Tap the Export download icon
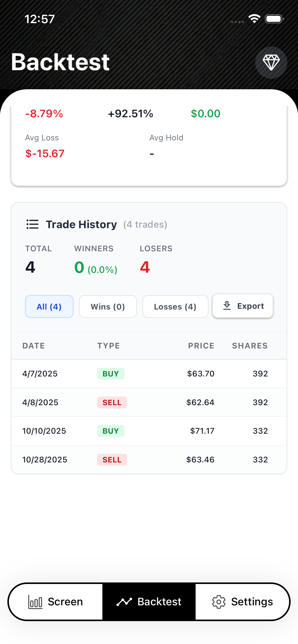Image resolution: width=298 pixels, height=644 pixels. click(227, 306)
